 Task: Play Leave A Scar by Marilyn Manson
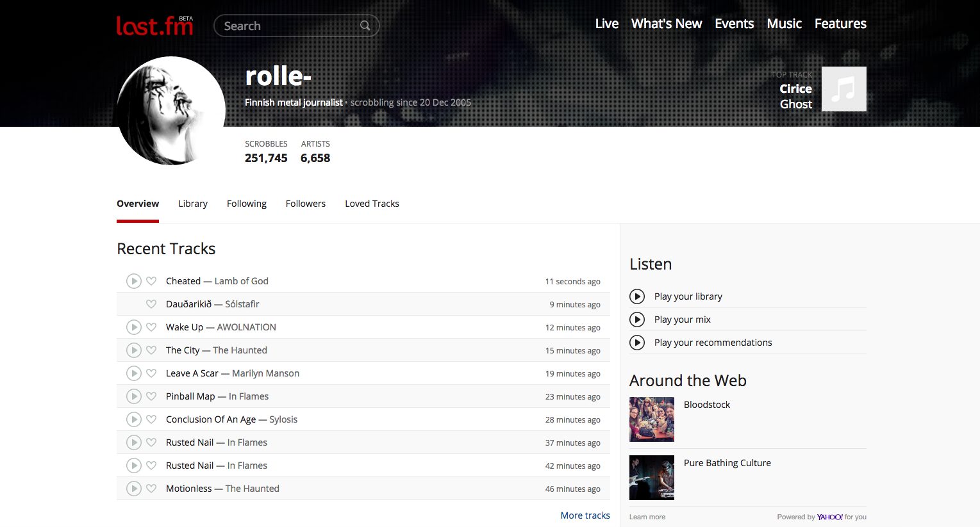click(x=133, y=373)
